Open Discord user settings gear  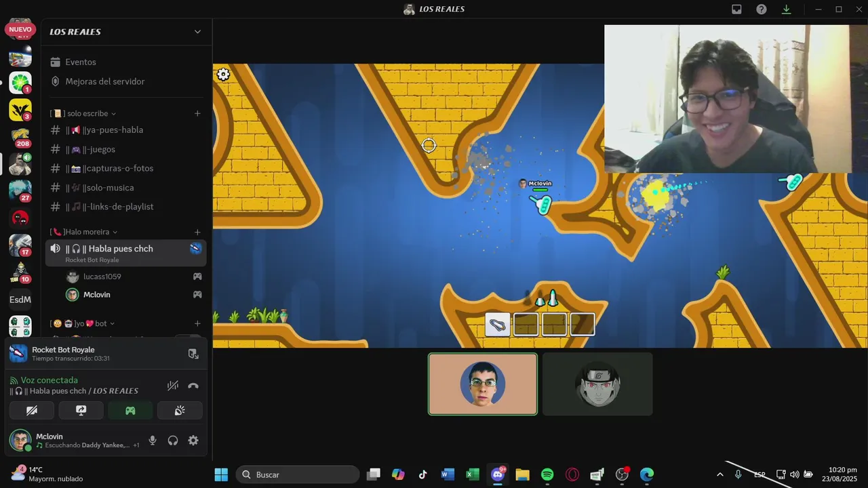tap(193, 441)
